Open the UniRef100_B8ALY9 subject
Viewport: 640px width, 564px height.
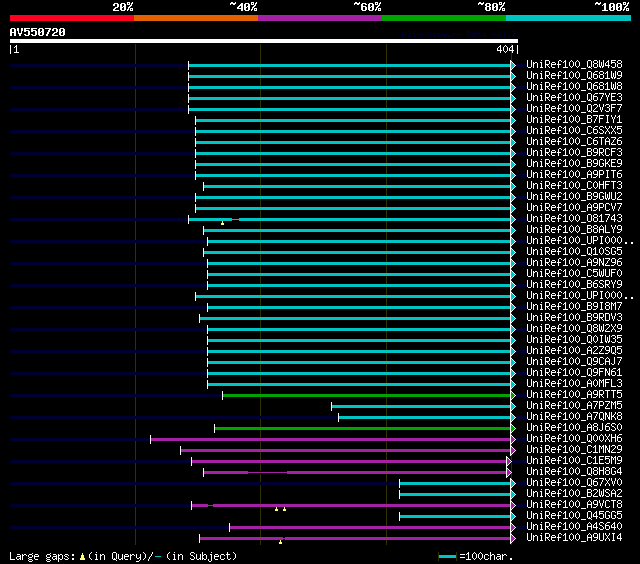pyautogui.click(x=574, y=230)
